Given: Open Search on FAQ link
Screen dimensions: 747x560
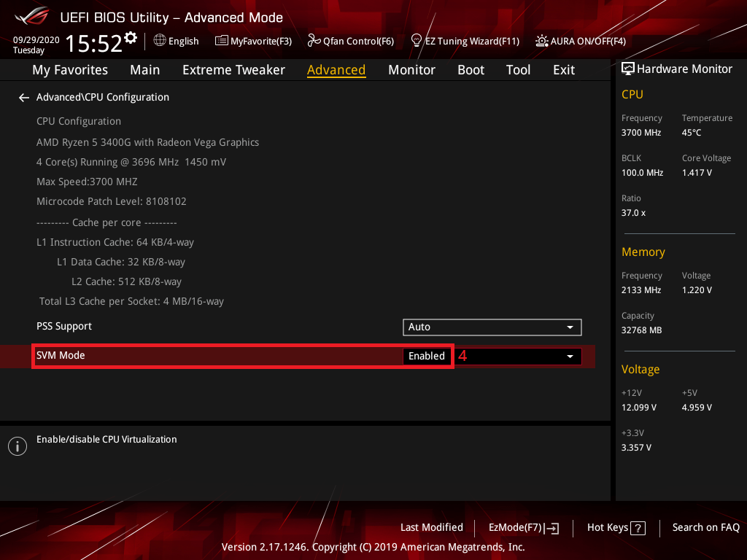Looking at the screenshot, I should click(x=705, y=527).
